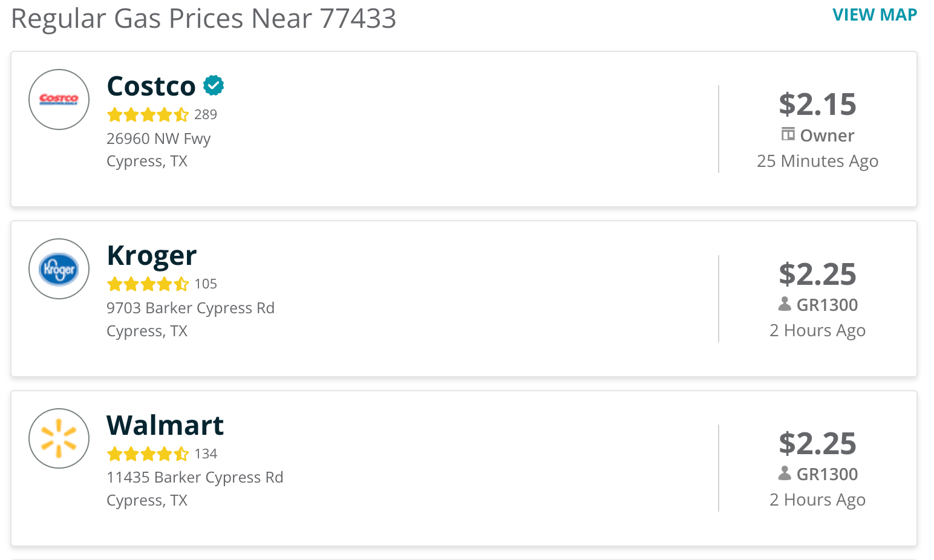The image size is (934, 560).
Task: Open the Walmart station name link
Action: [x=165, y=426]
